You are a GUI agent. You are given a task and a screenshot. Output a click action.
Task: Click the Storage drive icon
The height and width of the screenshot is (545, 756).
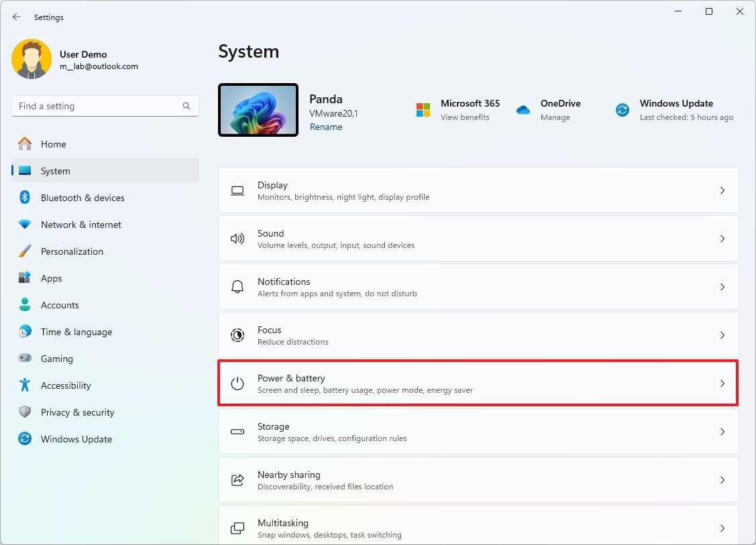[x=237, y=432]
